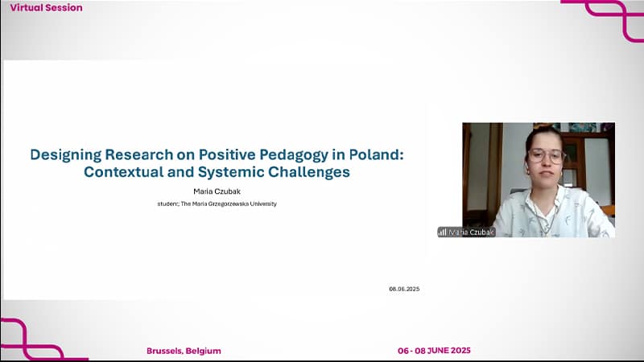644x362 pixels.
Task: Click the signal strength bars icon
Action: click(442, 232)
